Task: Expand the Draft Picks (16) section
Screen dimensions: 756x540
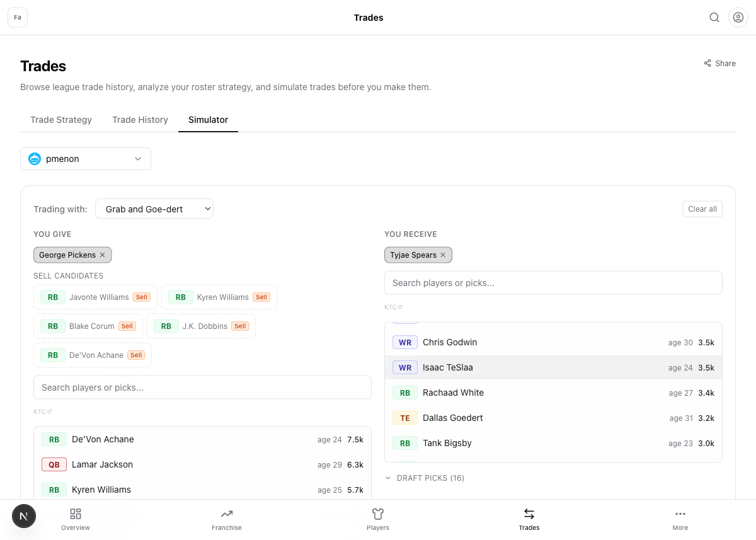Action: 425,478
